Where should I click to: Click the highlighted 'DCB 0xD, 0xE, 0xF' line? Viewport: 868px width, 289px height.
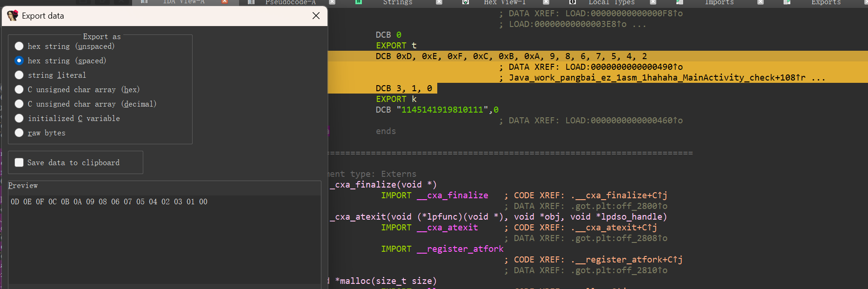[511, 56]
